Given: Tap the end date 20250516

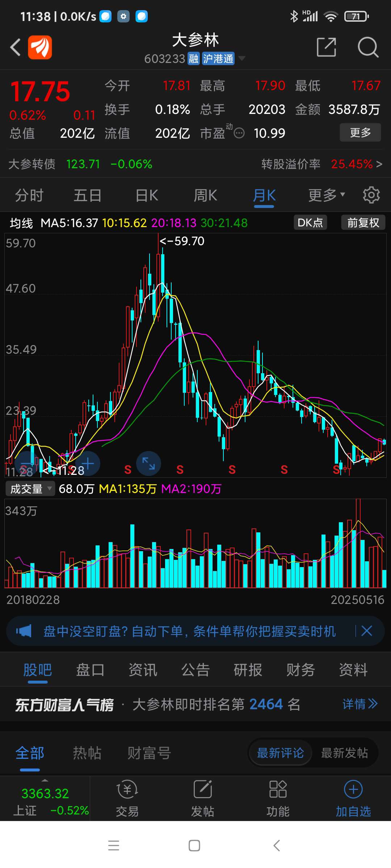Looking at the screenshot, I should point(357,600).
